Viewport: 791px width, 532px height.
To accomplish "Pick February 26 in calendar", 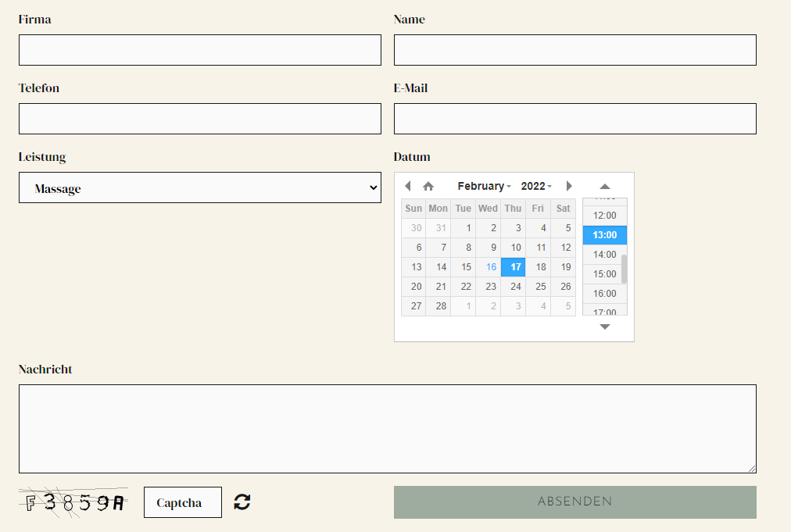I will coord(564,287).
